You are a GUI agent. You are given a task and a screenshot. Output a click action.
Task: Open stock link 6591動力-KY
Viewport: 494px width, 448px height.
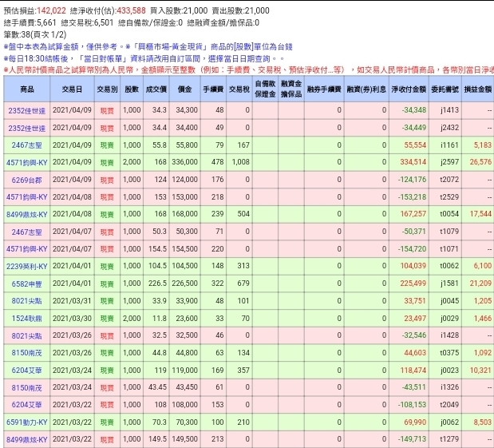[27, 422]
